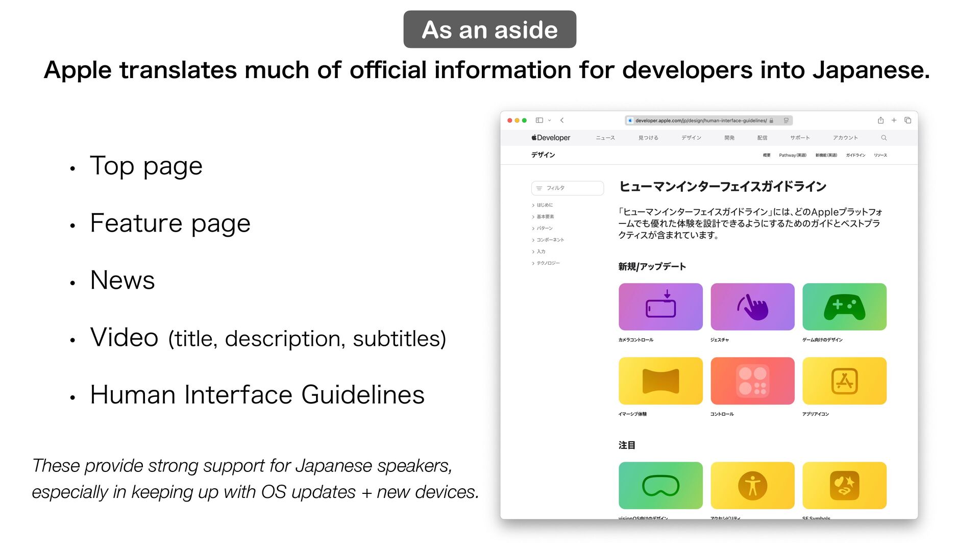Open the 見つける nav menu item
This screenshot has height=551, width=980.
click(648, 138)
